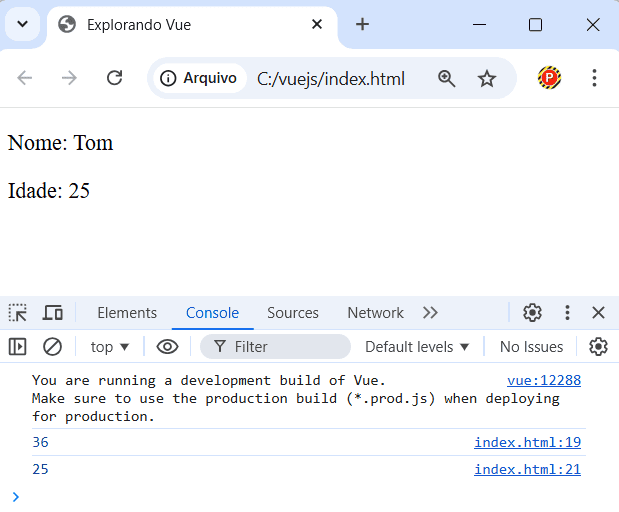Open the vue:12288 source link
619x512 pixels.
(x=543, y=381)
